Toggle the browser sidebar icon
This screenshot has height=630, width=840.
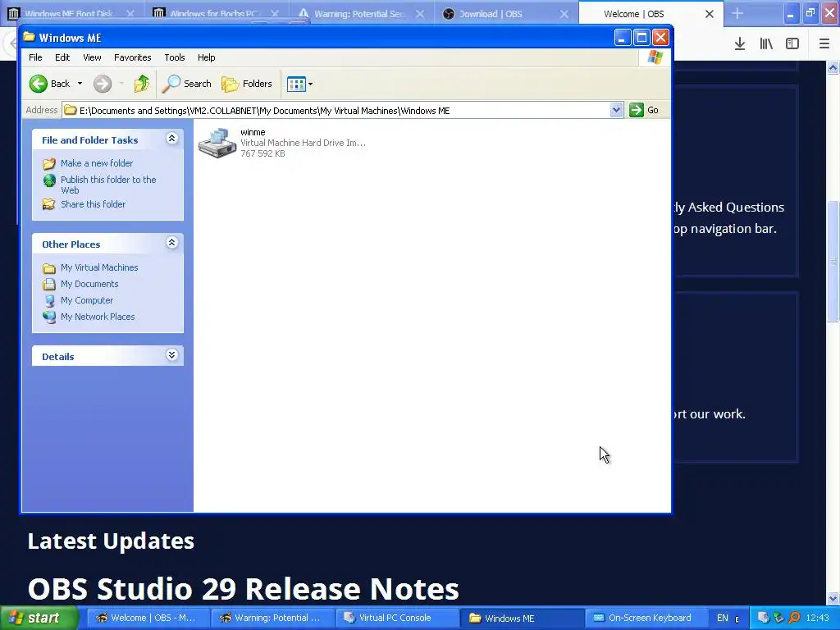click(x=792, y=44)
